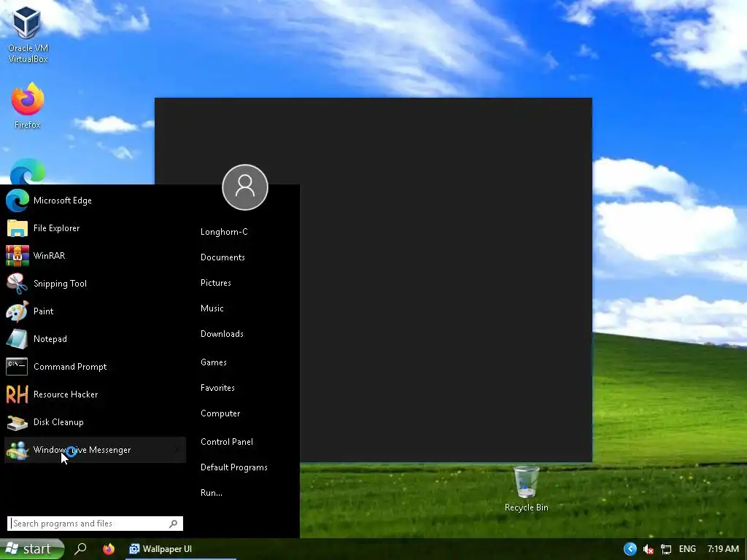Select the Recycle Bin on desktop
The height and width of the screenshot is (560, 747).
click(x=527, y=489)
